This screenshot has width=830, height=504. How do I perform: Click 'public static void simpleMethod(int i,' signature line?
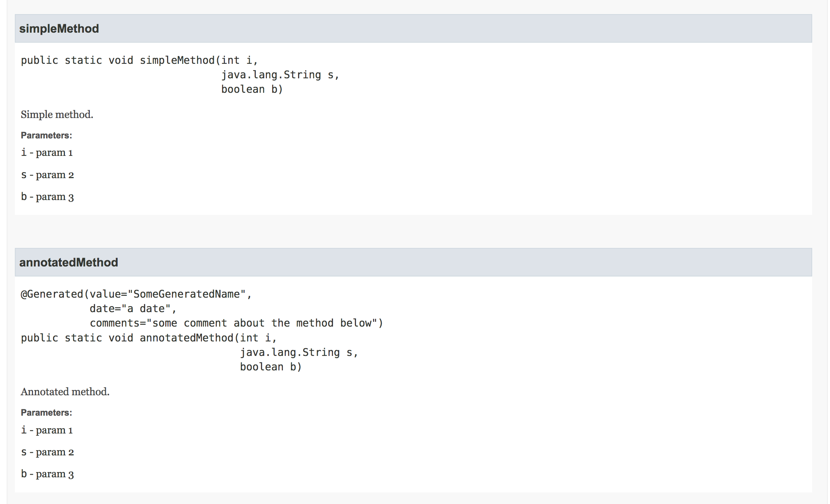click(139, 60)
